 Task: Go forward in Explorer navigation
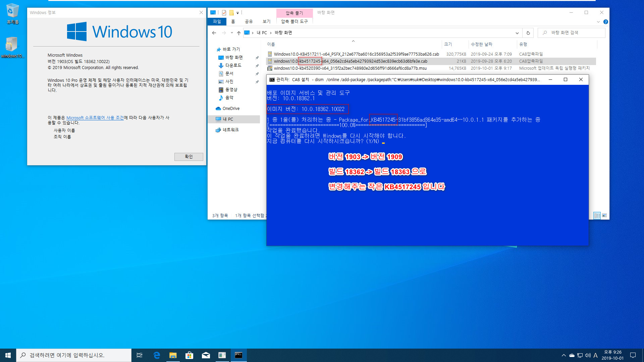coord(224,33)
